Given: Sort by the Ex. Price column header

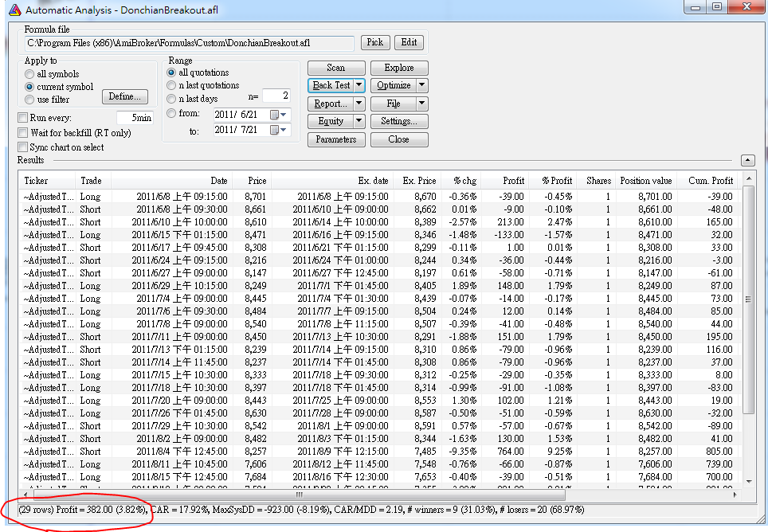Looking at the screenshot, I should (x=417, y=181).
